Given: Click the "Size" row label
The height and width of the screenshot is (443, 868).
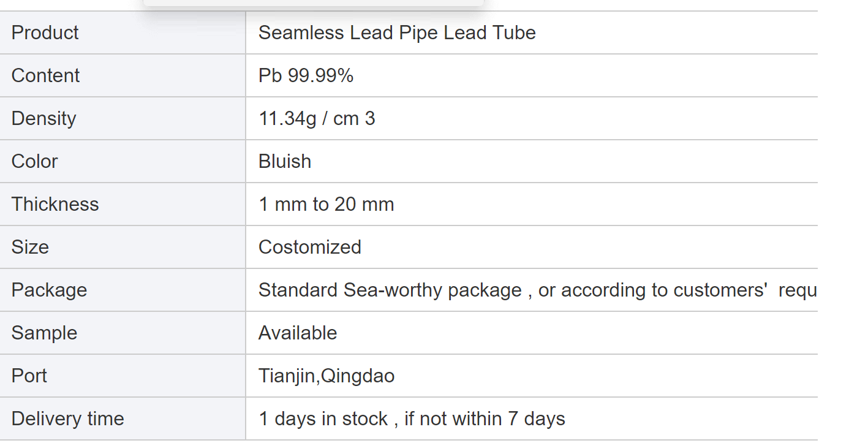Looking at the screenshot, I should click(x=30, y=247).
